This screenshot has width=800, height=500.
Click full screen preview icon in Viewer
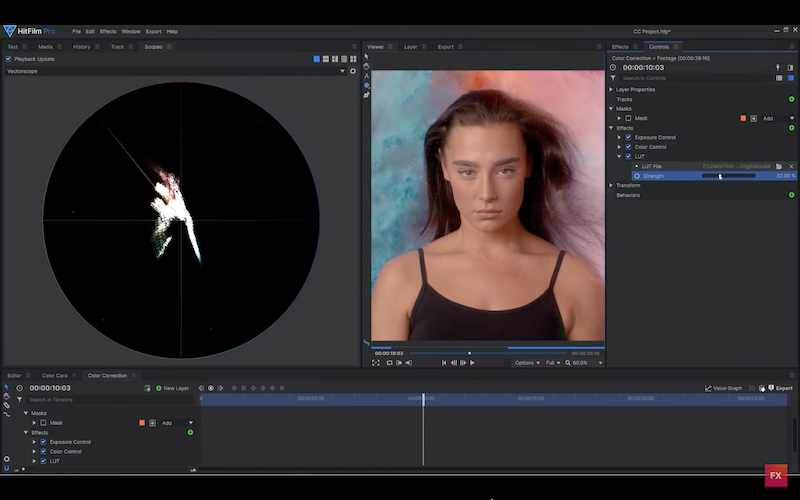[376, 363]
